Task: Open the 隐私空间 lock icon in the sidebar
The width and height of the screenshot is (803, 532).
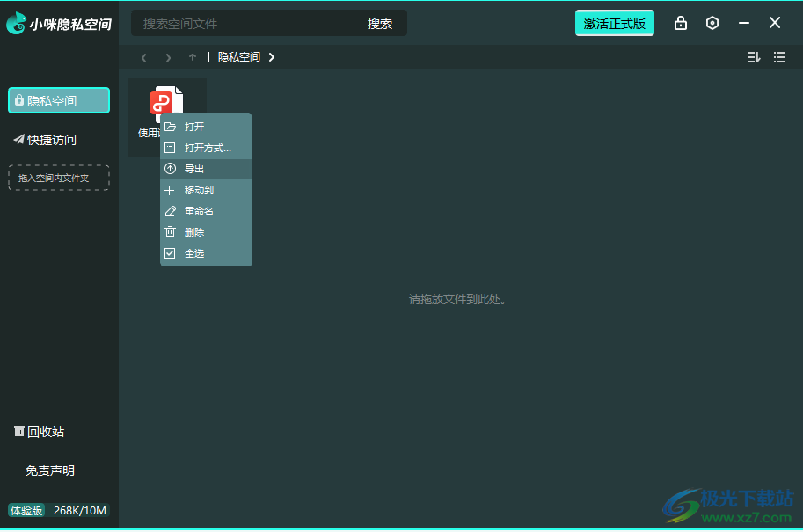Action: (20, 99)
